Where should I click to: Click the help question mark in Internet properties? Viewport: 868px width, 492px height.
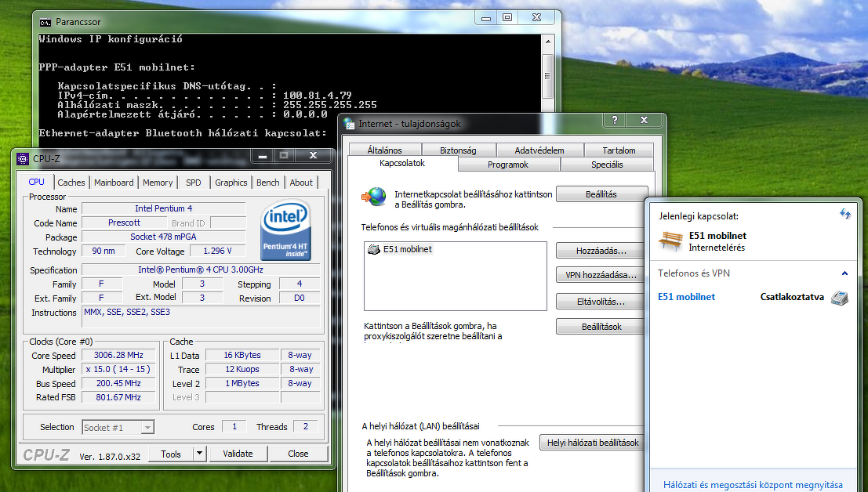coord(615,120)
